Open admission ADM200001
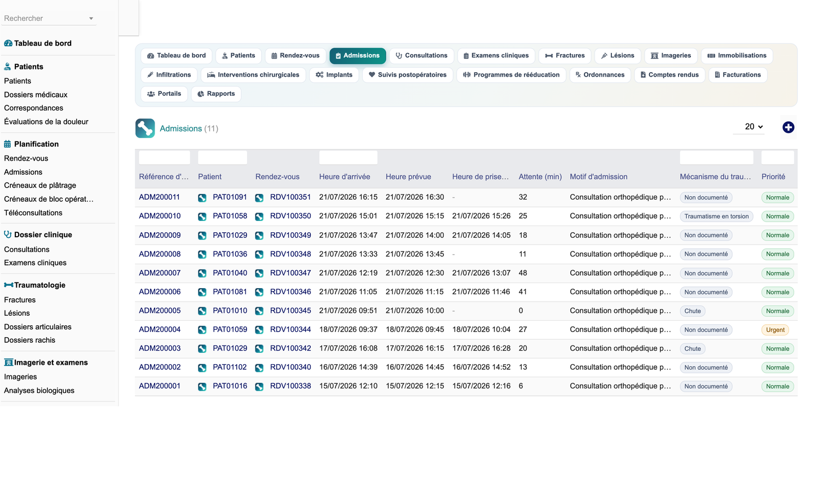Screen dimensions: 815x504 [x=160, y=386]
